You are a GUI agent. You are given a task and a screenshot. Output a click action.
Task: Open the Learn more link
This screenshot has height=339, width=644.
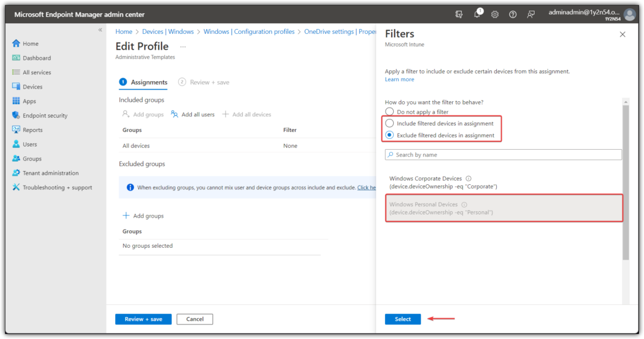tap(399, 79)
